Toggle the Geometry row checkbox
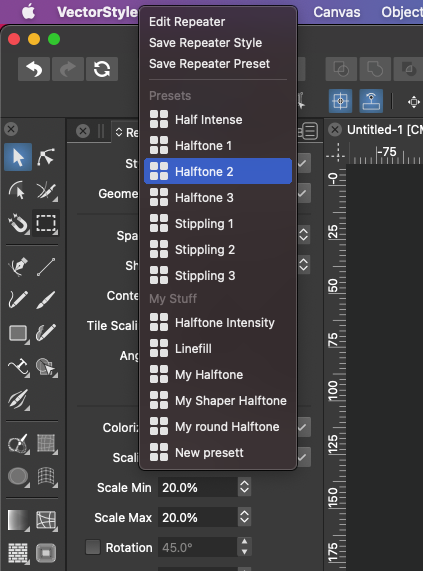This screenshot has width=423, height=571. click(x=304, y=193)
